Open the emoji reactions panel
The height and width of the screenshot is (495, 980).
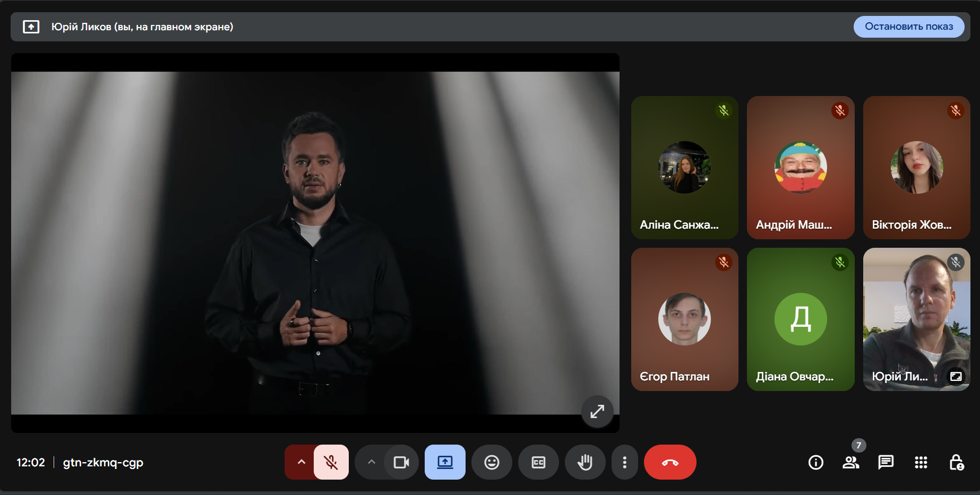pyautogui.click(x=492, y=462)
